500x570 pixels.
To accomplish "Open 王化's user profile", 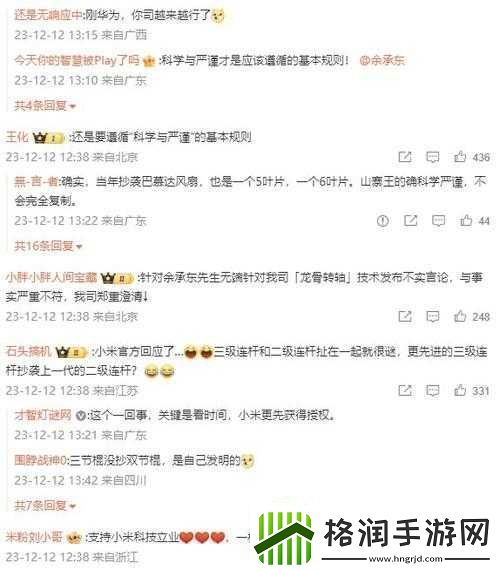I will point(17,137).
